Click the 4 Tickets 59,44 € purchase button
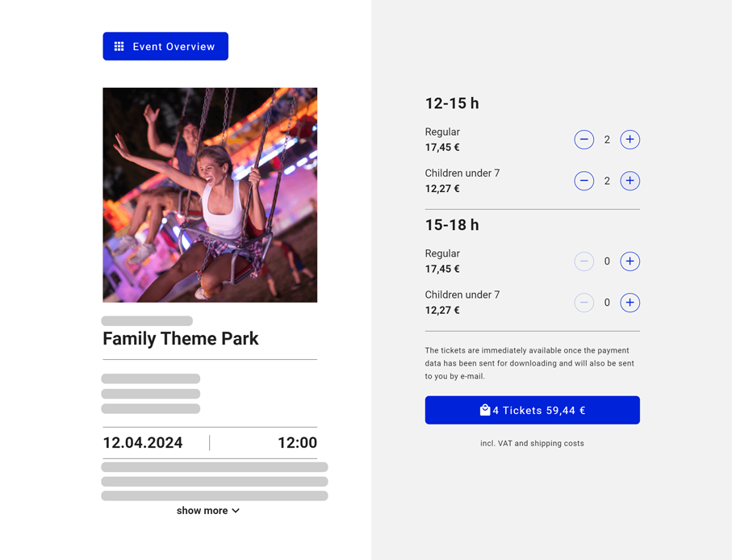The width and height of the screenshot is (732, 560). point(532,410)
